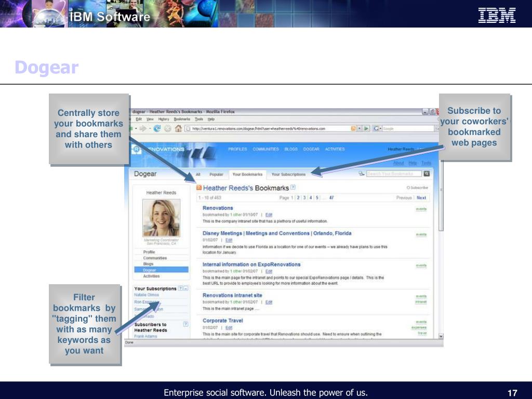This screenshot has height=399, width=532.
Task: Go to page 5 of bookmarks
Action: point(317,198)
